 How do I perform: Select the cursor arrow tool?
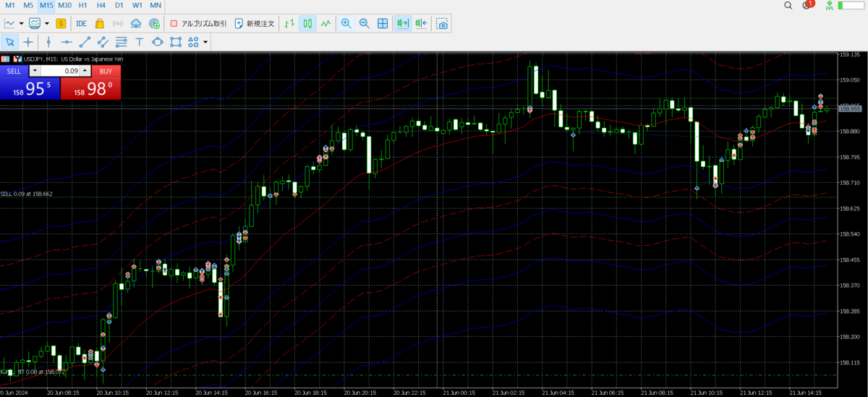pos(10,41)
